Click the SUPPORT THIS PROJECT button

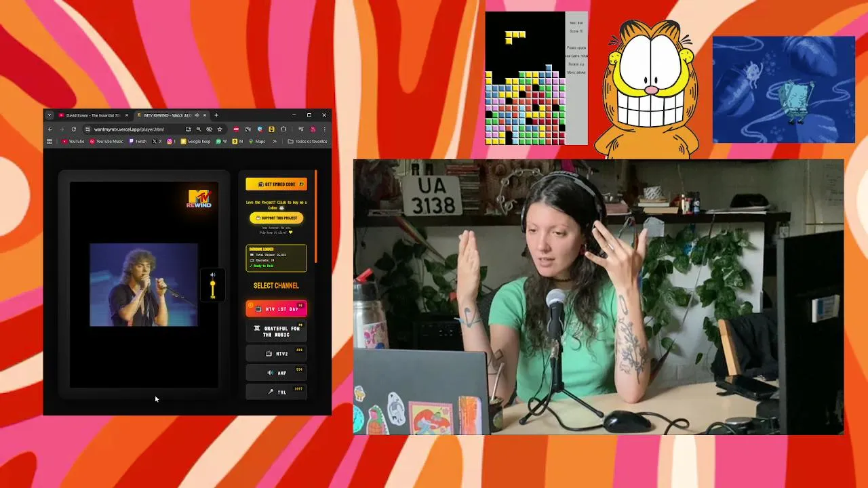click(x=276, y=218)
